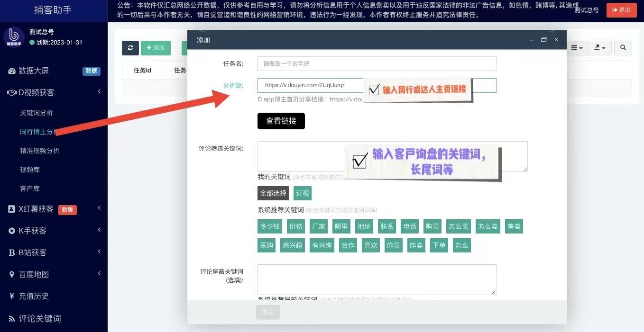This screenshot has width=644, height=332.
Task: Maximize the 添加 dialog
Action: (544, 40)
